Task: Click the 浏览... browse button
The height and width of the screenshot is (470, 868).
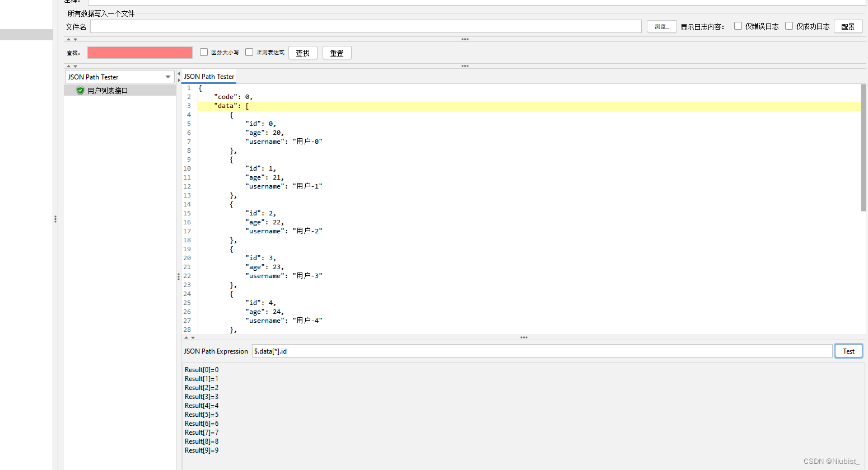Action: (x=662, y=26)
